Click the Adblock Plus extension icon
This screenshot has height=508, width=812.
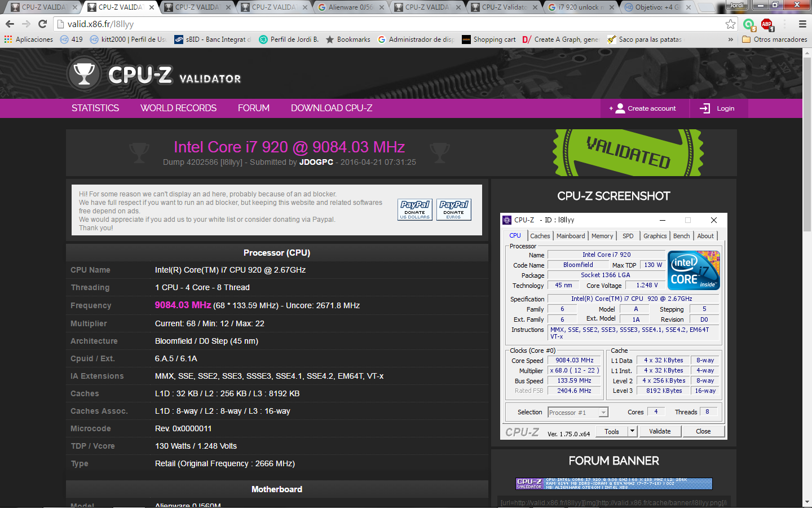click(x=767, y=24)
